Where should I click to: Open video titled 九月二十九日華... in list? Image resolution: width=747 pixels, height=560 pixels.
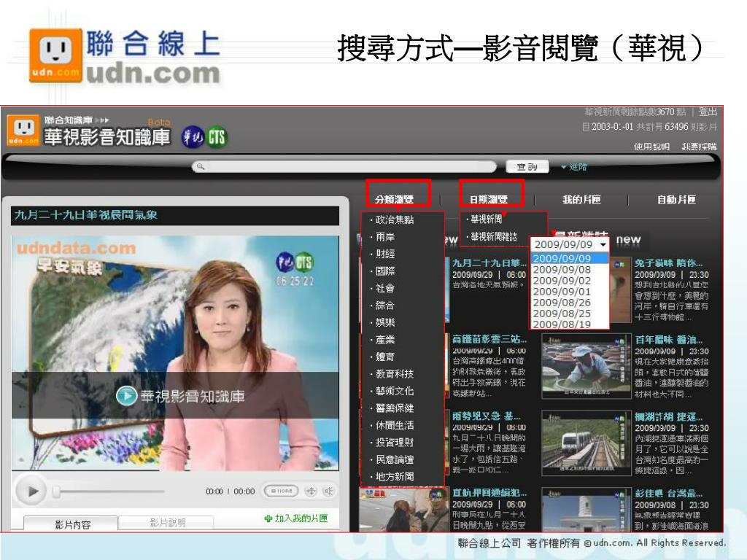coord(489,262)
